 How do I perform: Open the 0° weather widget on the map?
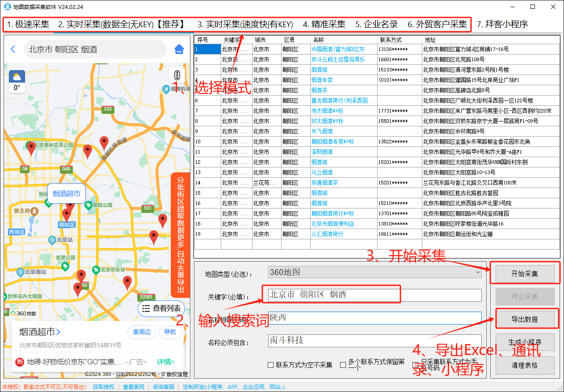click(x=17, y=81)
